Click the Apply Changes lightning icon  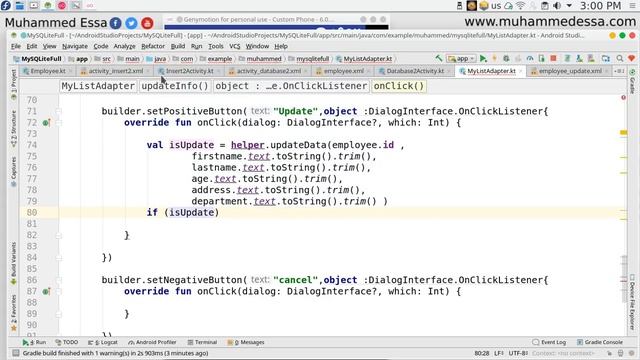(x=495, y=58)
